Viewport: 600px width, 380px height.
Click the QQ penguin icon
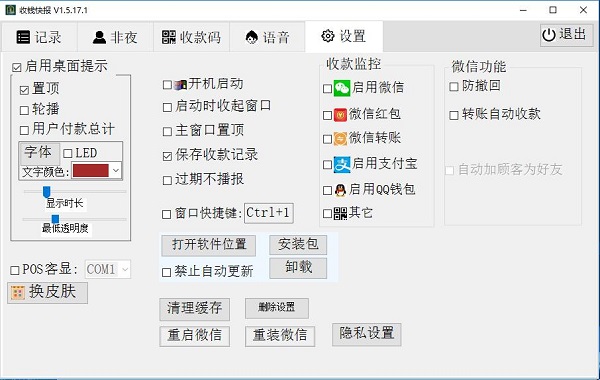coord(340,190)
